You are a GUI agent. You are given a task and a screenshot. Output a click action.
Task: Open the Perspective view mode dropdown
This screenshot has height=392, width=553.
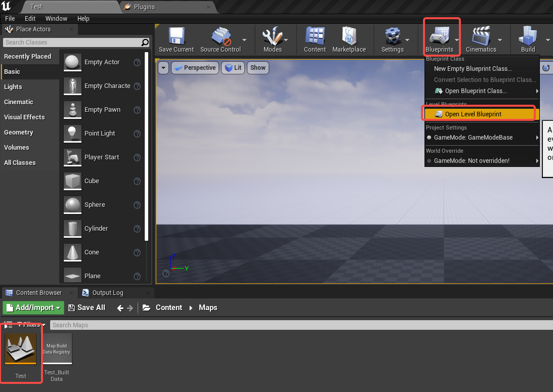[x=195, y=68]
